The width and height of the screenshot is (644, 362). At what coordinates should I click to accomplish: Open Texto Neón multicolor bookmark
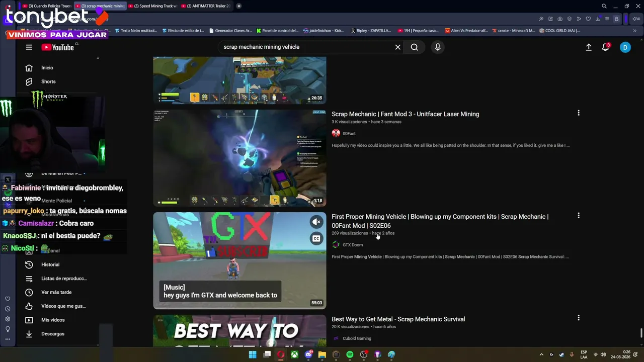(x=136, y=31)
